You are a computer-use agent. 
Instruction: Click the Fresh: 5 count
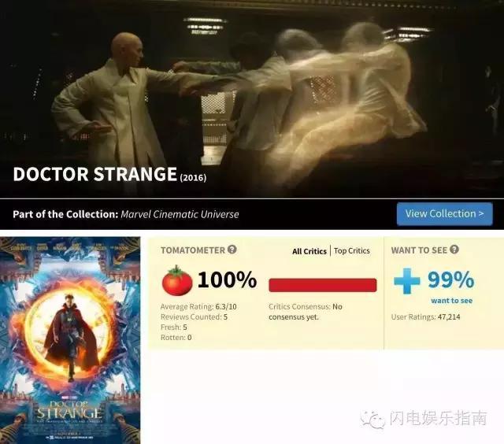[174, 327]
